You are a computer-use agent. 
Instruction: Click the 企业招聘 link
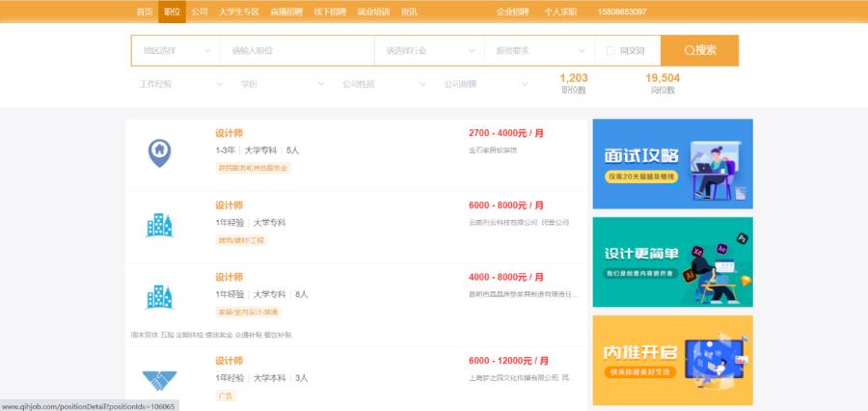pyautogui.click(x=512, y=12)
